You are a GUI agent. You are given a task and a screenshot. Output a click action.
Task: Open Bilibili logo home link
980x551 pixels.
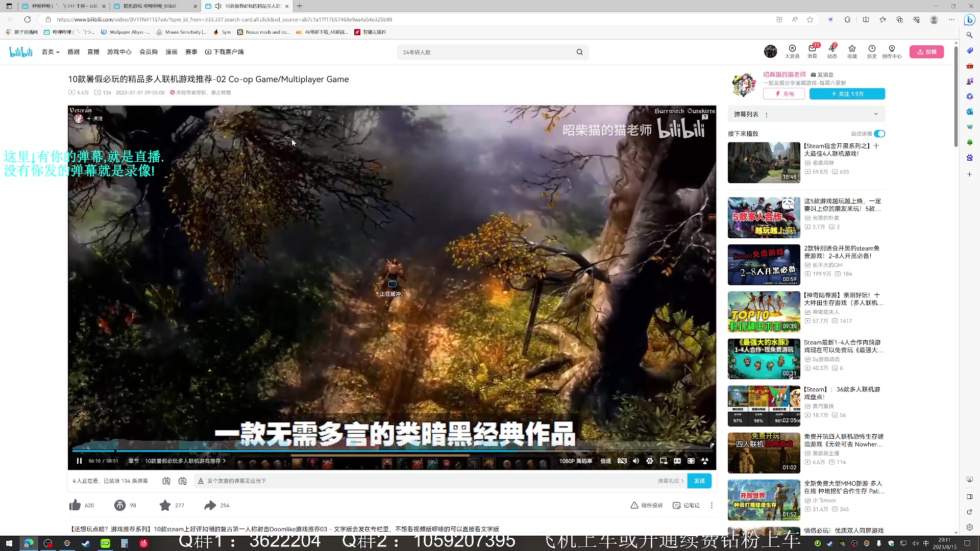pos(21,52)
